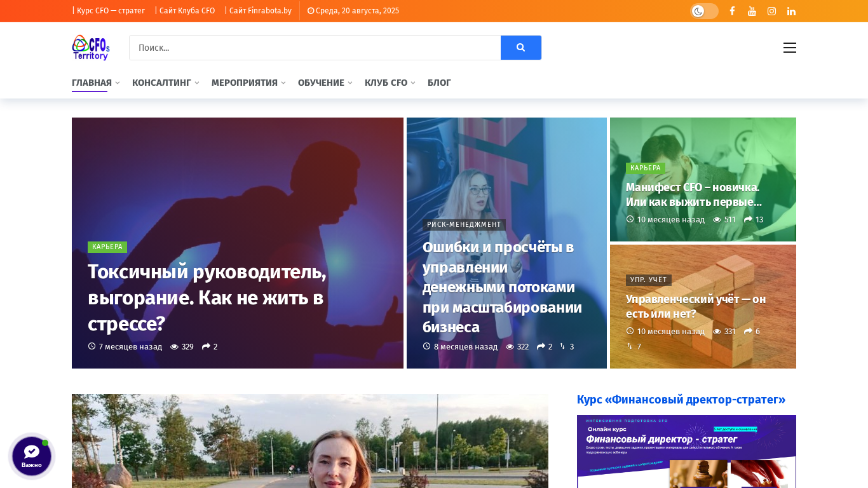The height and width of the screenshot is (488, 868).
Task: Open the hamburger menu icon
Action: 790,48
